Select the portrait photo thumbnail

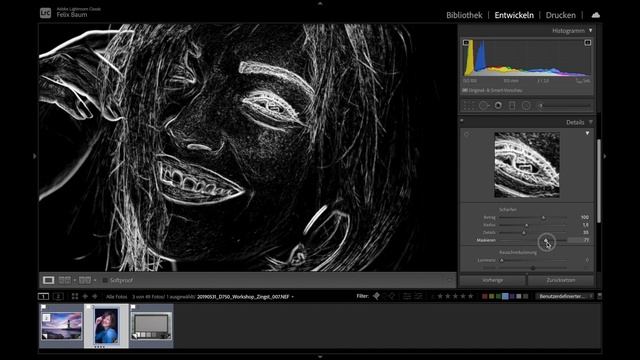point(106,326)
